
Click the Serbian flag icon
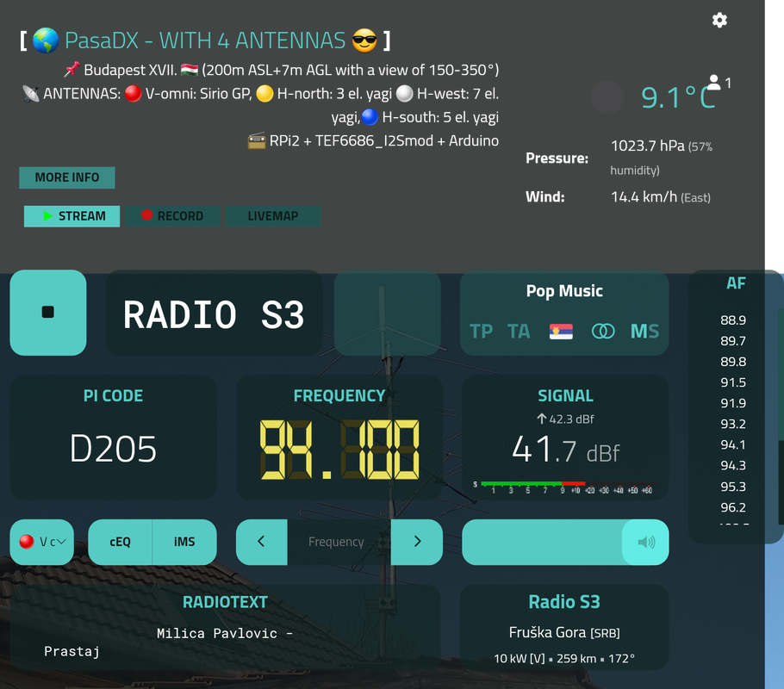tap(561, 332)
